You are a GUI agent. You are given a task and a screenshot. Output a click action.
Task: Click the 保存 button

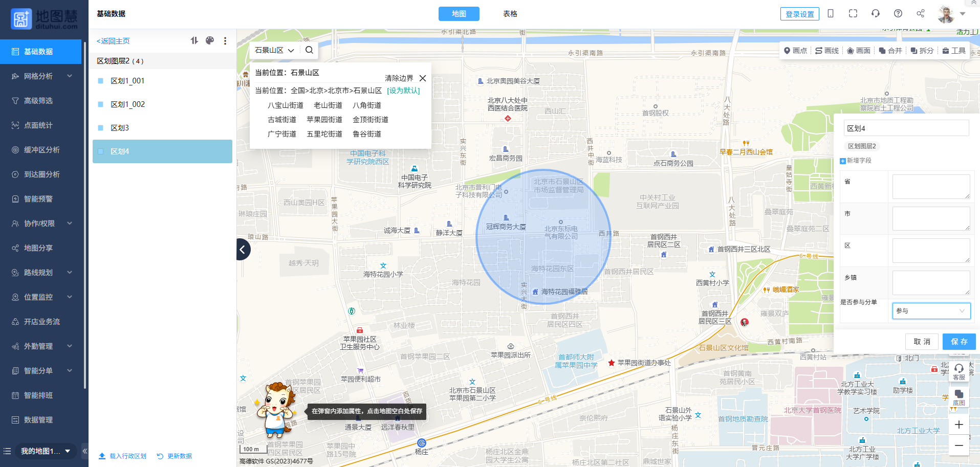(x=959, y=342)
